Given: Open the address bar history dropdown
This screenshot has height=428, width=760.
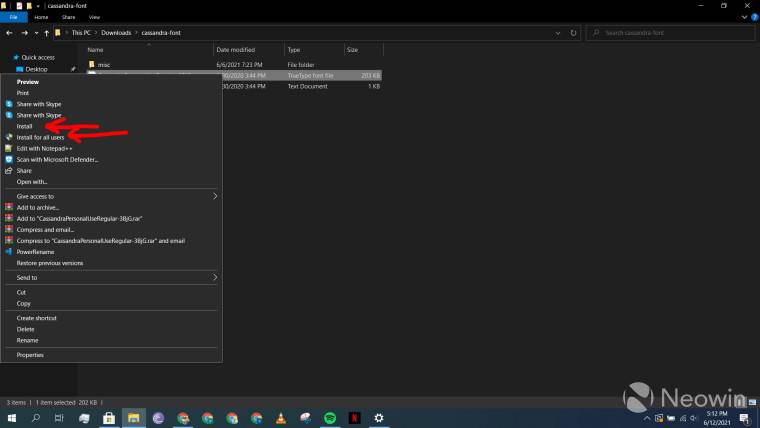Looking at the screenshot, I should click(556, 33).
